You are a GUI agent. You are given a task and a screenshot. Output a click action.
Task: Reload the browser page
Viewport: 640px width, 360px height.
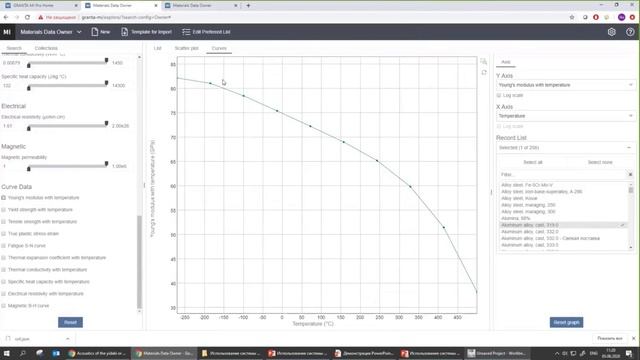(27, 17)
